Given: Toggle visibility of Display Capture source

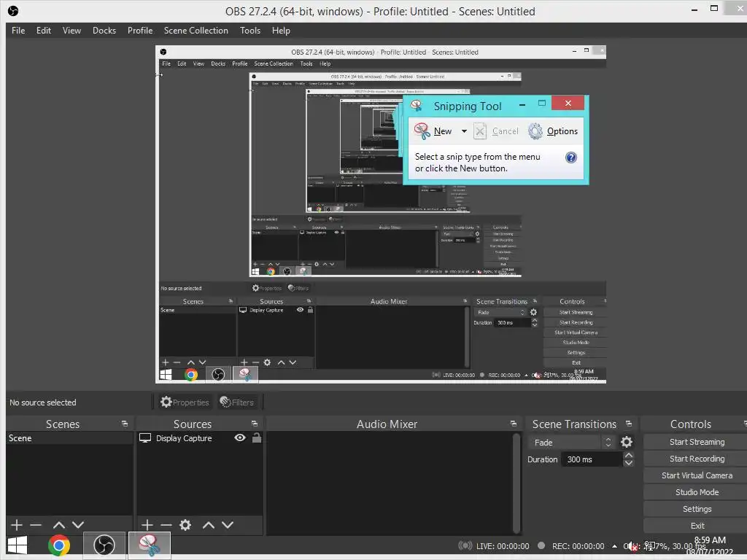Looking at the screenshot, I should click(x=240, y=437).
